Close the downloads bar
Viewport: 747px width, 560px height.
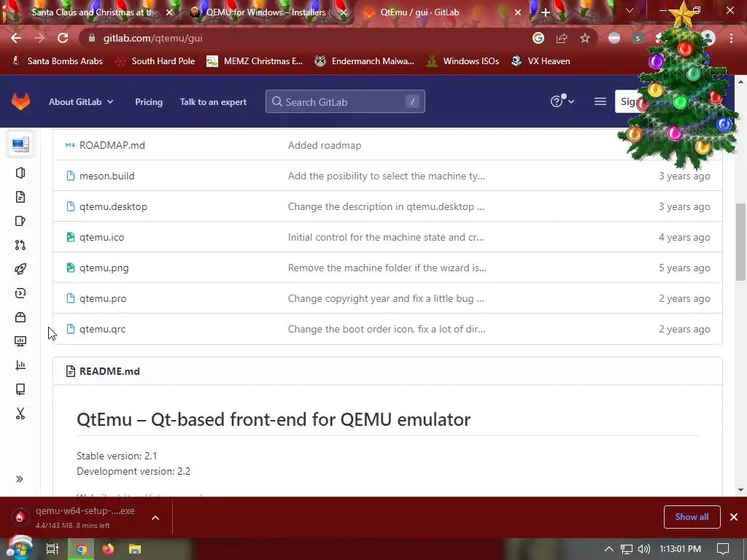click(734, 517)
